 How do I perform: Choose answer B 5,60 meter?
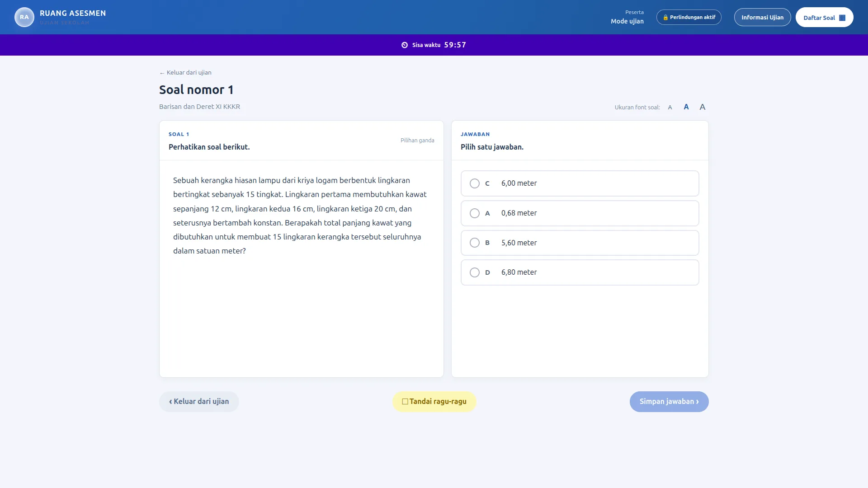pyautogui.click(x=580, y=243)
